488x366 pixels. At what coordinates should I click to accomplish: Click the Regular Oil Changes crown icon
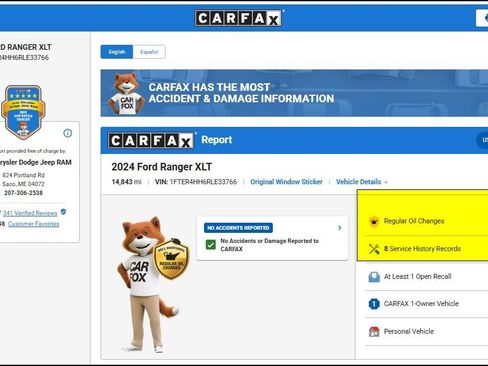(x=374, y=221)
